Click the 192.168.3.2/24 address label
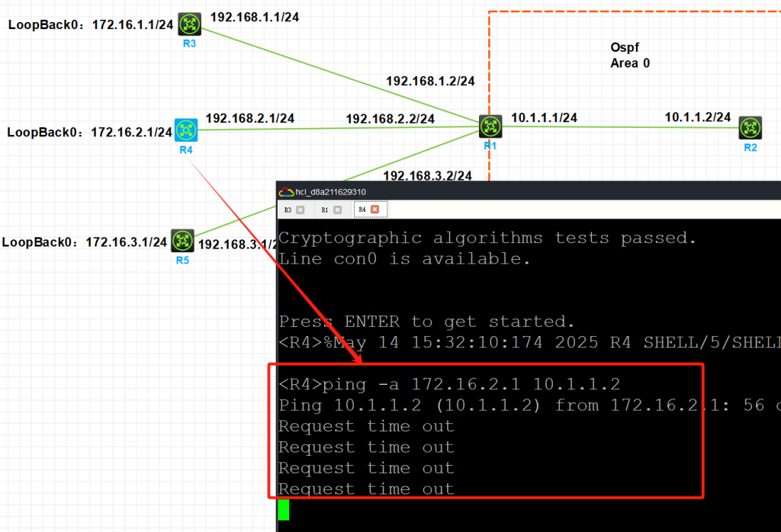Viewport: 781px width, 532px height. click(x=427, y=175)
